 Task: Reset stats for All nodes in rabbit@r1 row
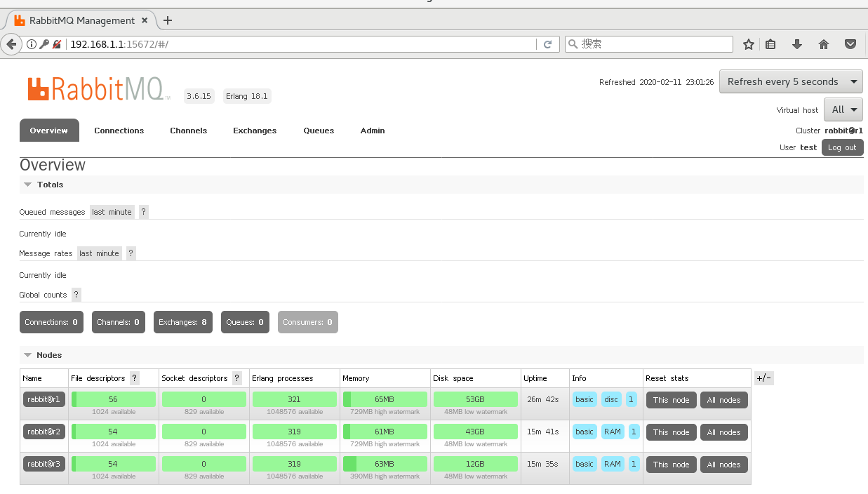[x=724, y=400]
